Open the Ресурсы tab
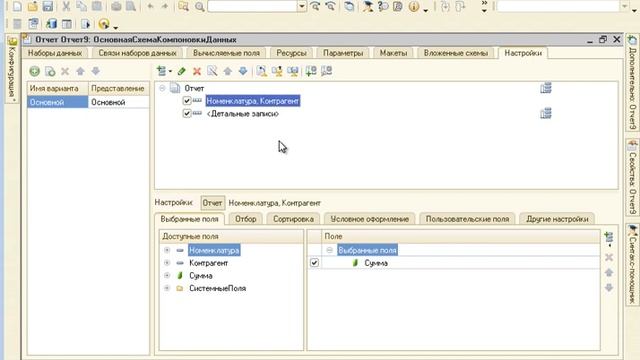 click(x=291, y=53)
